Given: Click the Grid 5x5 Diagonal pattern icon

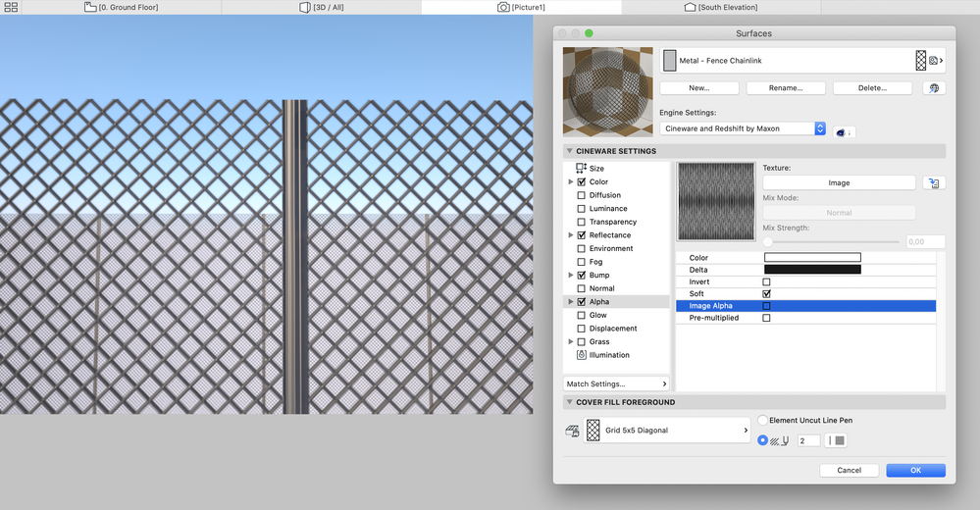Looking at the screenshot, I should [593, 430].
